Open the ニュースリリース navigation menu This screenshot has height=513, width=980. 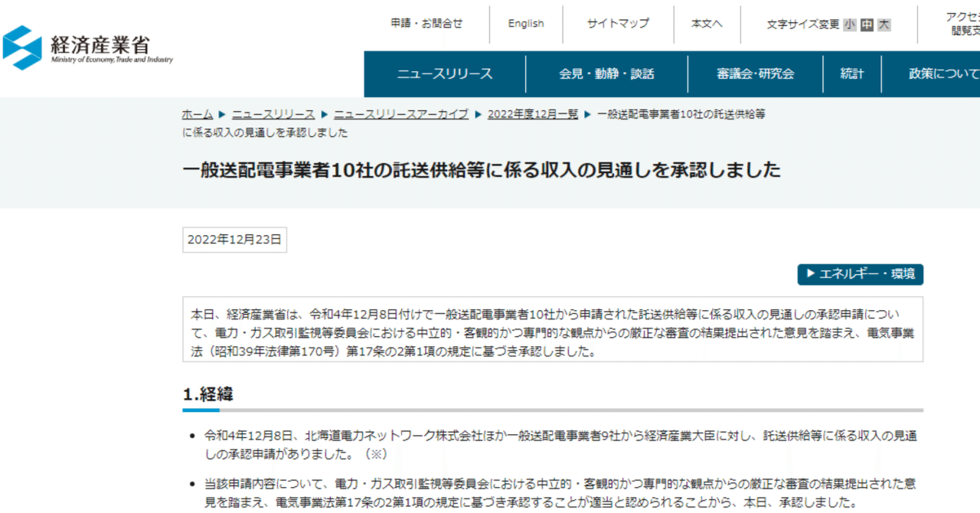click(445, 74)
